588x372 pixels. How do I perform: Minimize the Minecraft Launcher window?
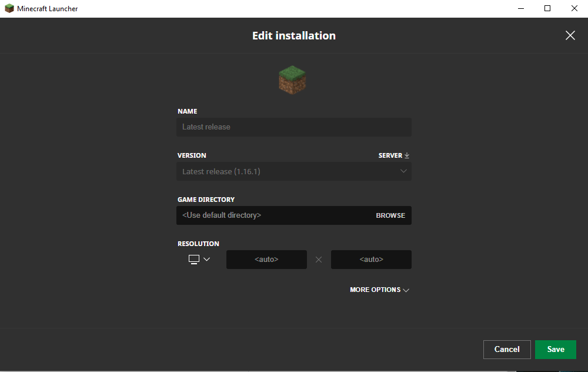click(521, 8)
